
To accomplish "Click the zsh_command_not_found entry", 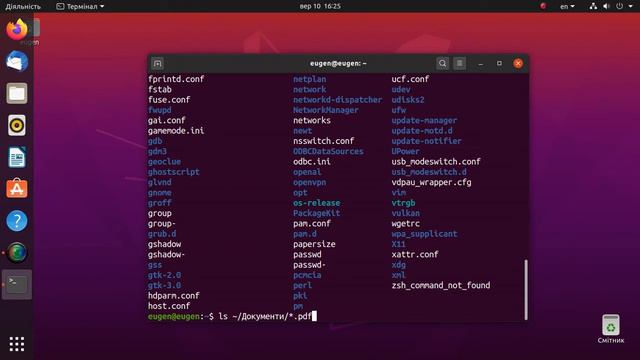I will (x=441, y=285).
